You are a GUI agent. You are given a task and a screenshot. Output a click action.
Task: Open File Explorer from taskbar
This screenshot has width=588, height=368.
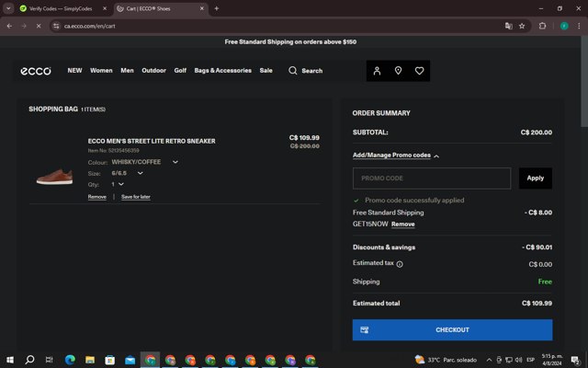click(90, 360)
